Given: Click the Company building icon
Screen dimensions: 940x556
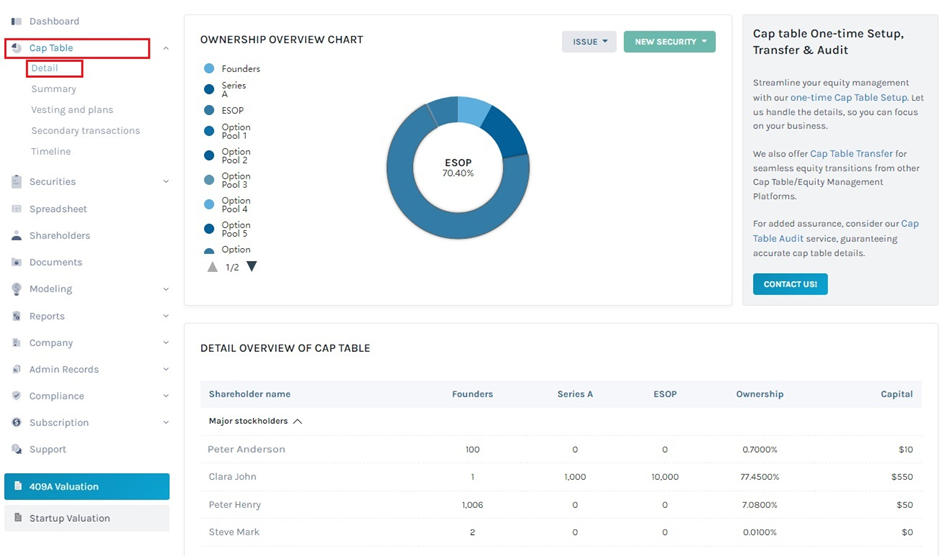Looking at the screenshot, I should [x=16, y=342].
